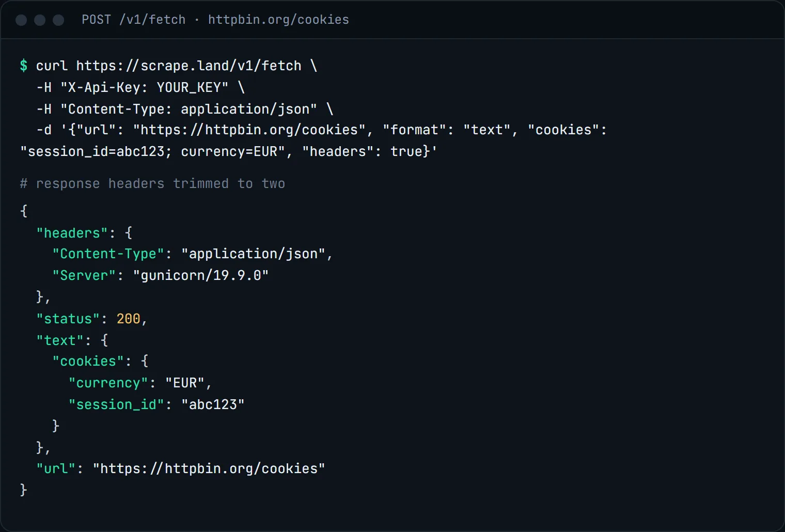Click the green "url" key at the bottom
785x532 pixels.
56,468
